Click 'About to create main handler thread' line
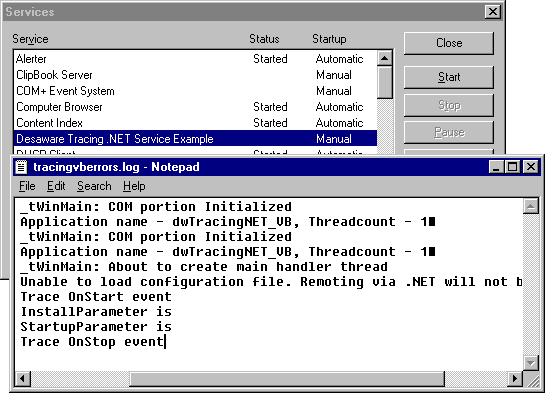Viewport: 545px width, 393px height. [x=204, y=267]
